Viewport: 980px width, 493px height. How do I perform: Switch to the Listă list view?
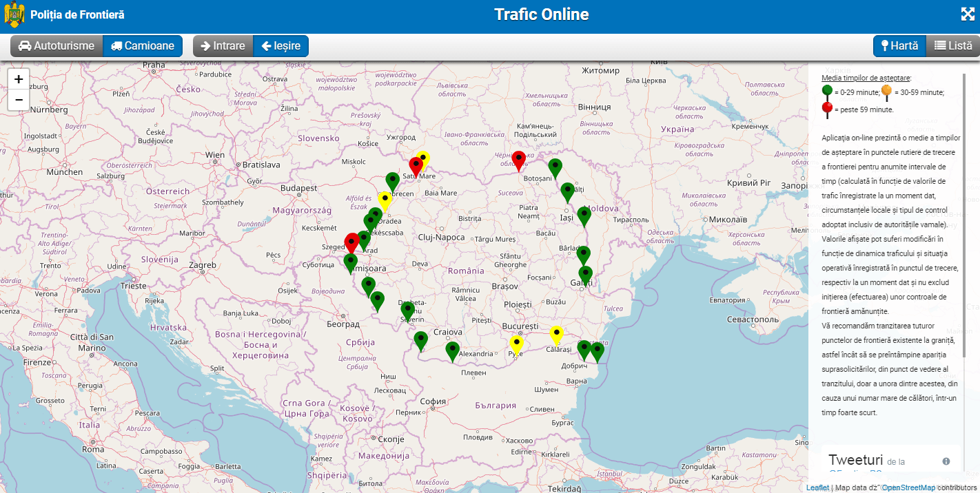click(952, 46)
